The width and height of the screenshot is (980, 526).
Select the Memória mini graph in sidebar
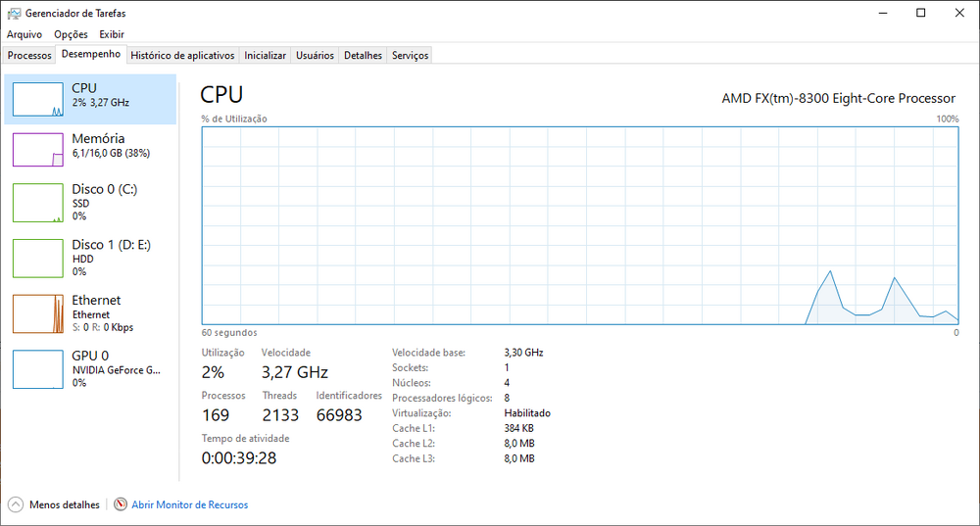click(38, 150)
